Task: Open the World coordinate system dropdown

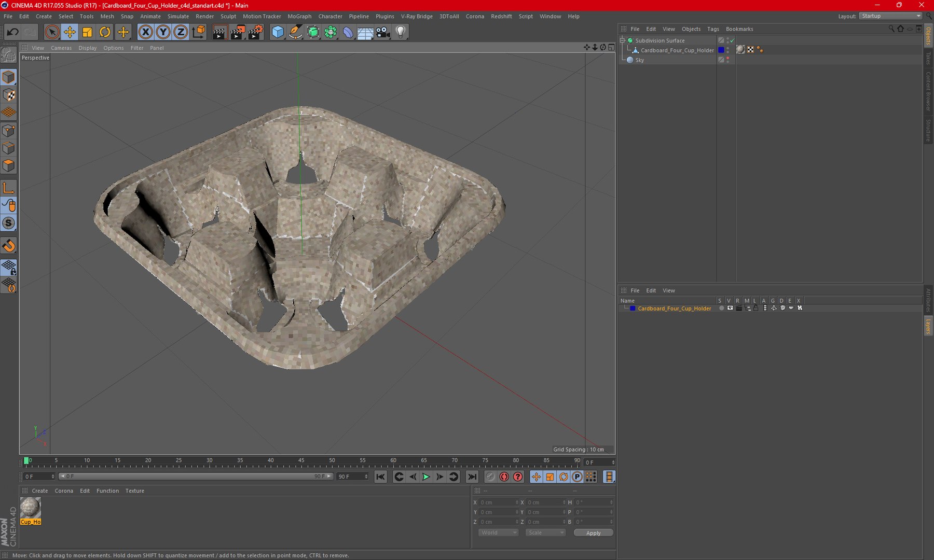Action: [x=498, y=533]
